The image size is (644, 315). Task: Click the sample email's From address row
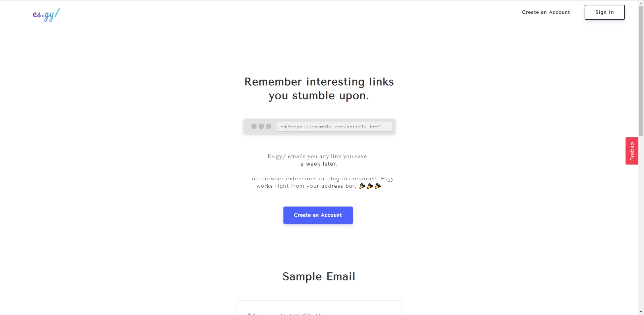[301, 313]
